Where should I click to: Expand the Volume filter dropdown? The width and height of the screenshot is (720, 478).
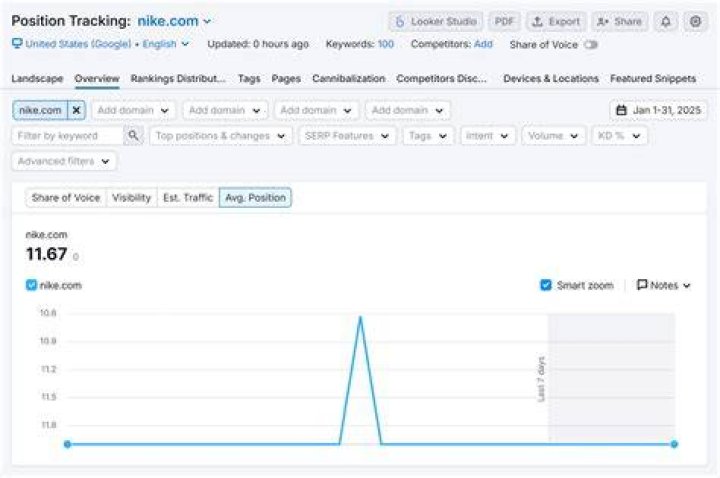[553, 136]
